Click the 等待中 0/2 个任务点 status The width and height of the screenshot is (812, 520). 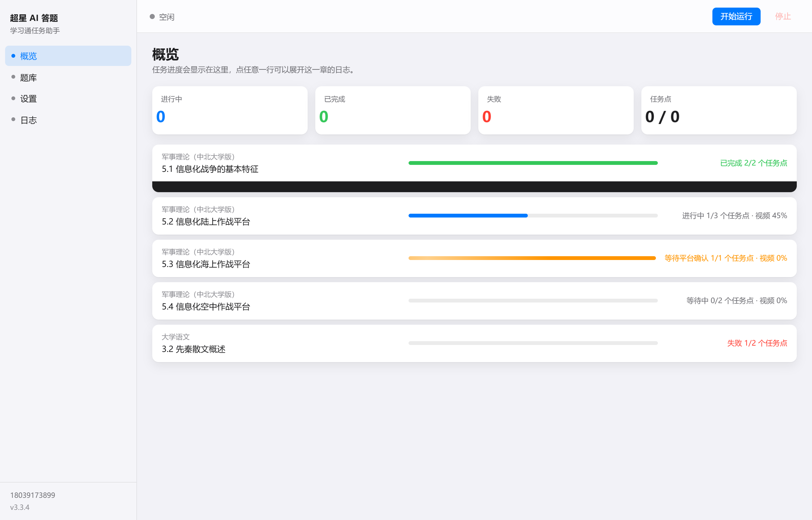pyautogui.click(x=736, y=301)
